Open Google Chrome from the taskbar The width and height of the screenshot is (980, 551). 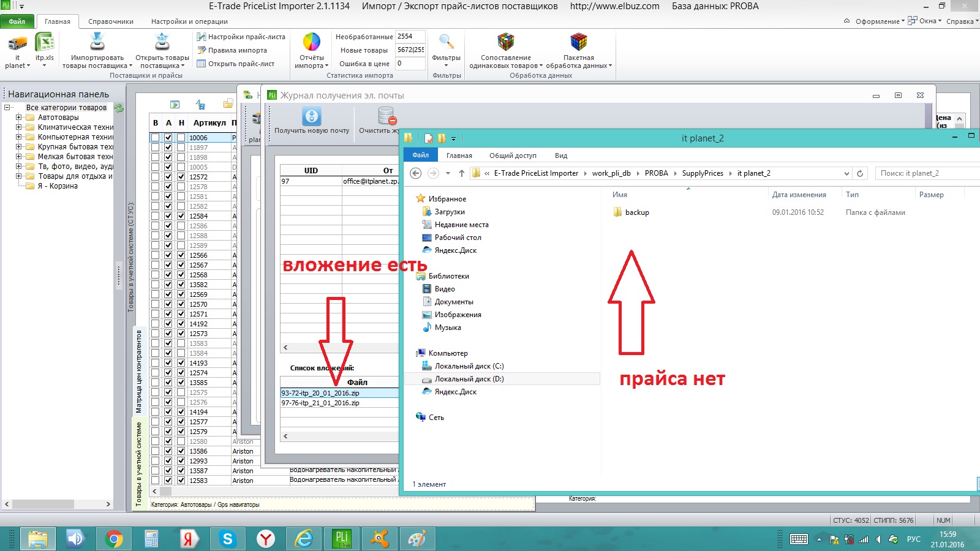tap(113, 539)
